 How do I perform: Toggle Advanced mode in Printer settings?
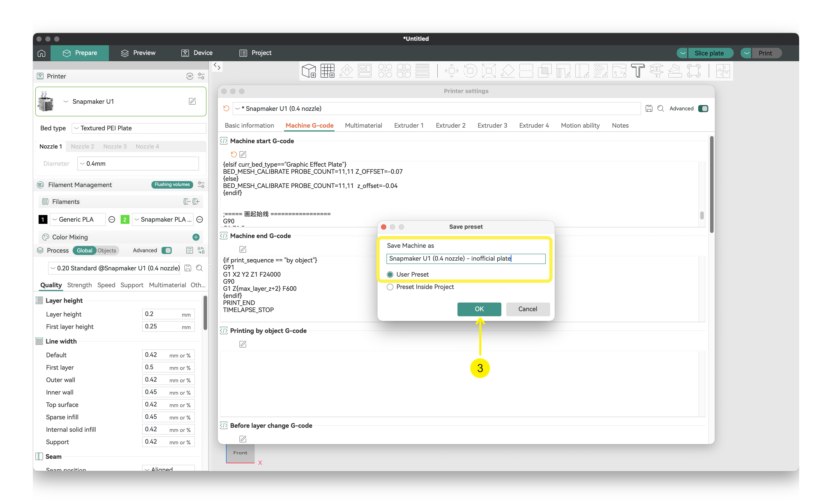pos(703,108)
